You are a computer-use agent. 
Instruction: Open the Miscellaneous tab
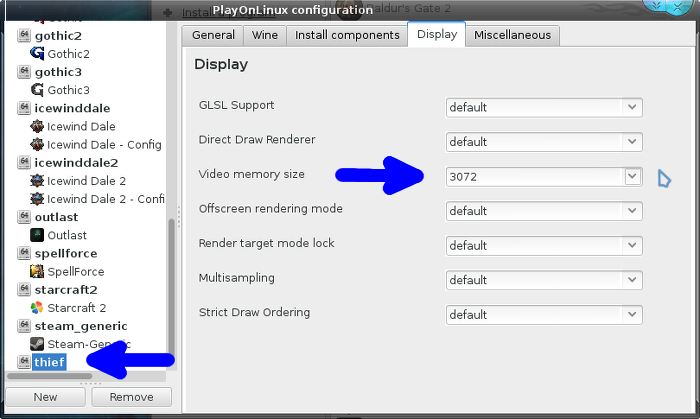tap(512, 35)
